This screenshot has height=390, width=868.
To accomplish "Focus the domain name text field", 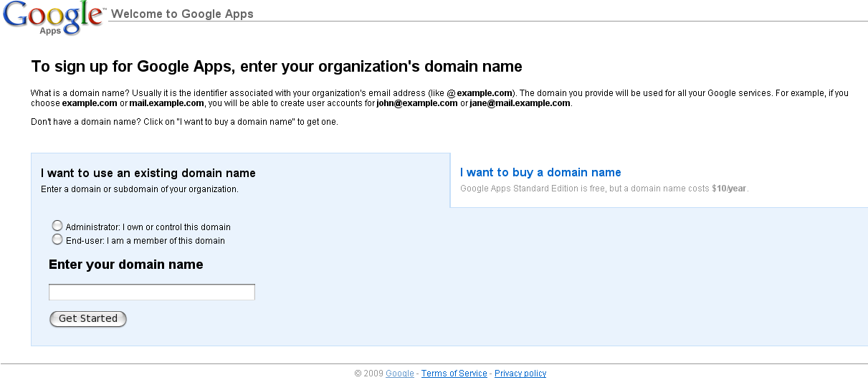I will (x=152, y=292).
